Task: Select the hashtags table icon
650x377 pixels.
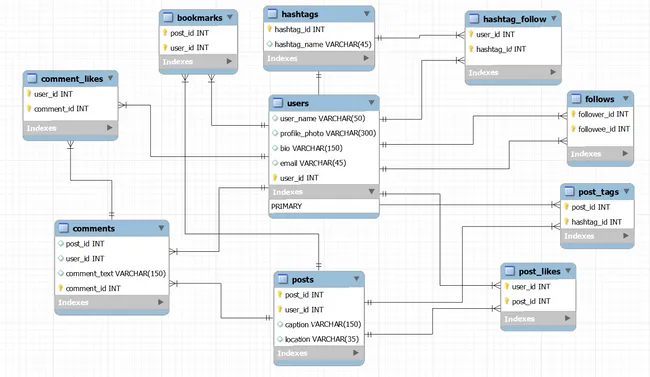Action: point(272,14)
